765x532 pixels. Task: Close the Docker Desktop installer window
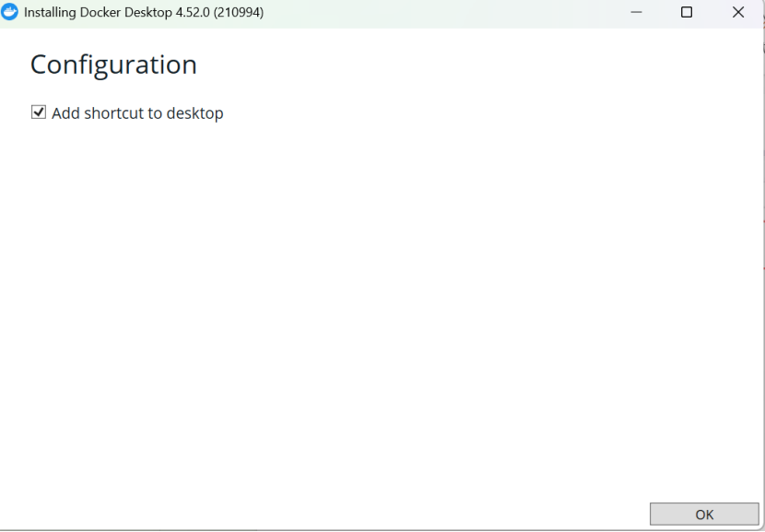pyautogui.click(x=738, y=12)
